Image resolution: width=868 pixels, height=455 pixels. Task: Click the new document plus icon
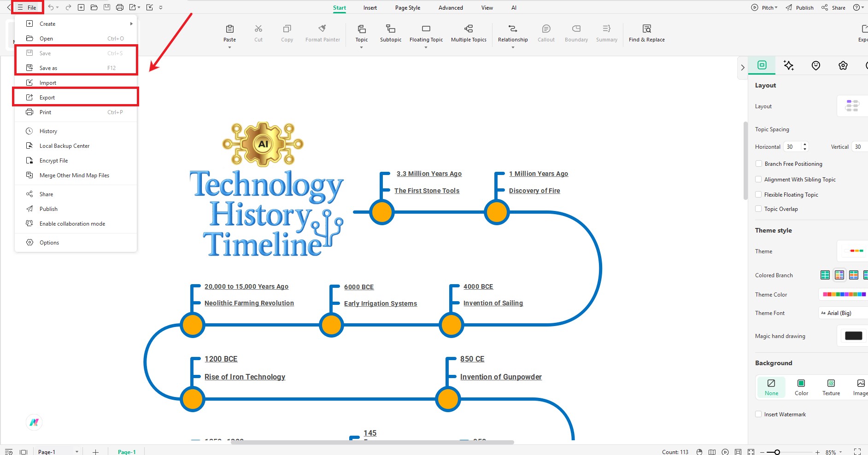tap(81, 7)
